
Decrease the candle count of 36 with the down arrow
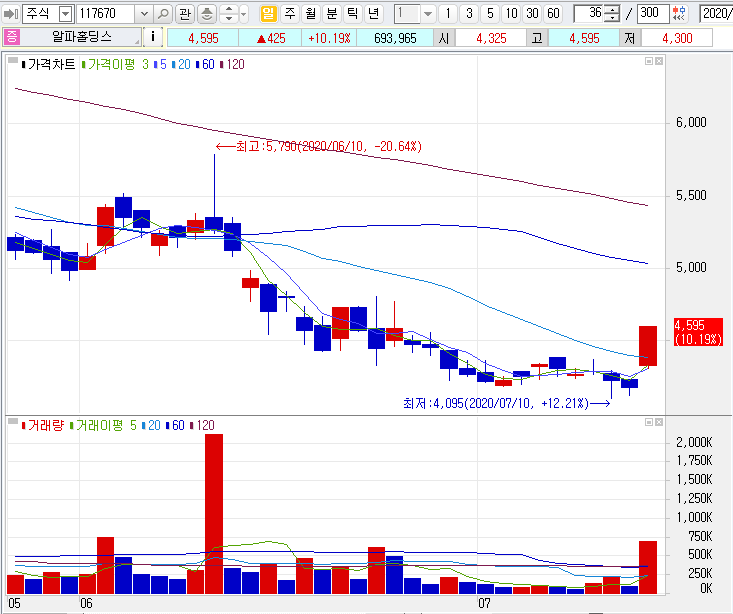tap(611, 18)
